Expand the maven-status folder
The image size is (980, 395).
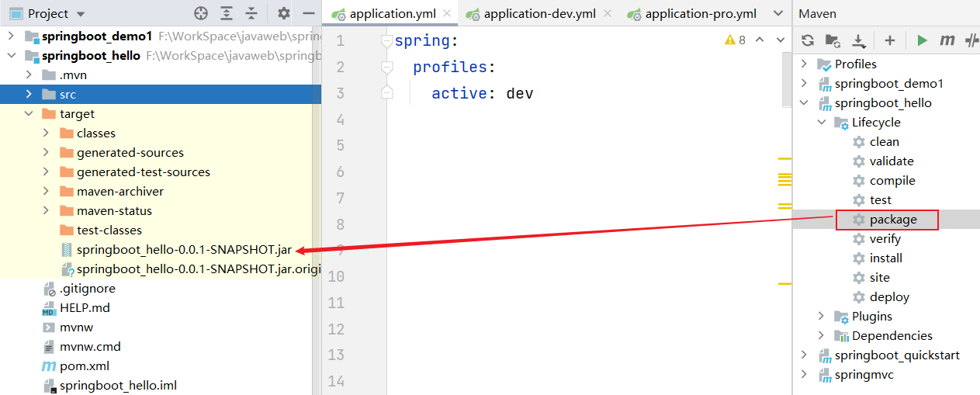[46, 210]
